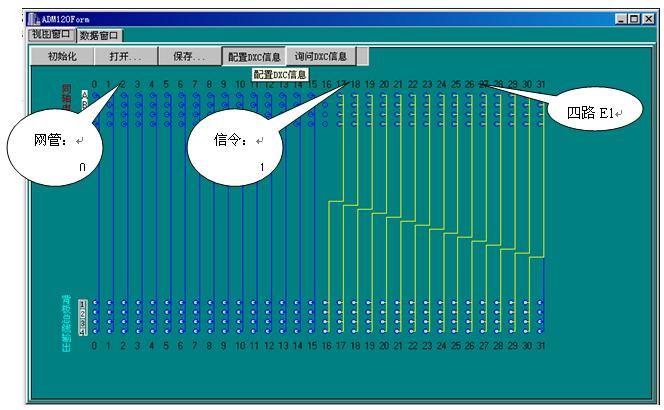Click timeslot number 5 in top row

pos(166,83)
